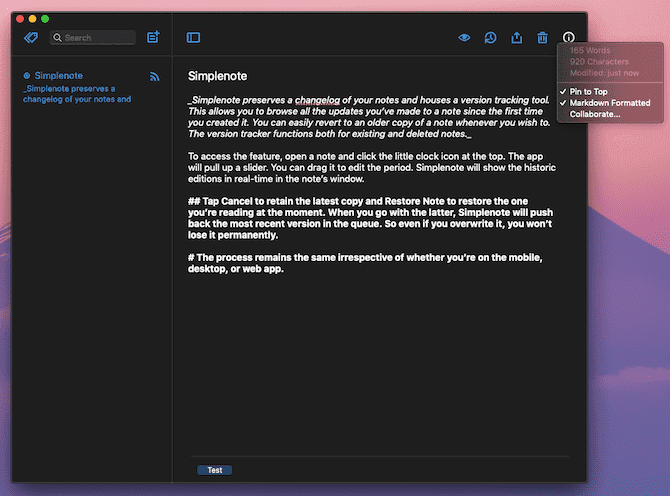Click the magnifier icon in search
Image resolution: width=670 pixels, height=496 pixels.
(x=57, y=38)
